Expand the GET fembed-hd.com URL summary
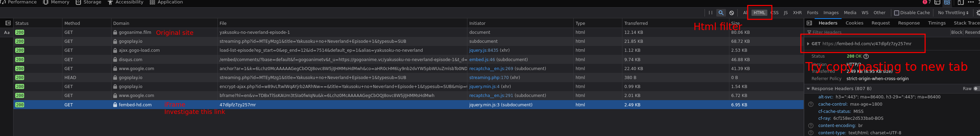Screen dimensions: 980x136 808,44
